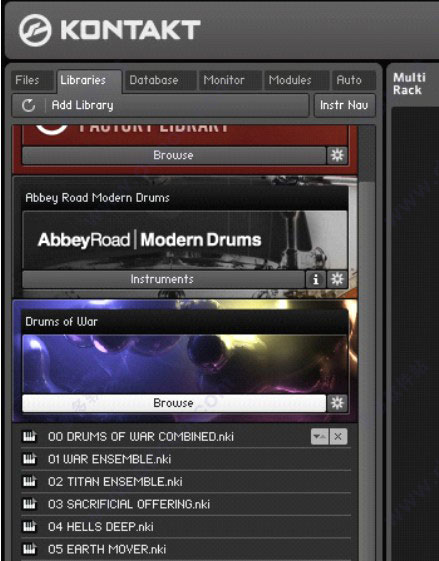This screenshot has width=439, height=561.
Task: Click instrument icon for 01 WAR ENSEMBLE
Action: (29, 459)
